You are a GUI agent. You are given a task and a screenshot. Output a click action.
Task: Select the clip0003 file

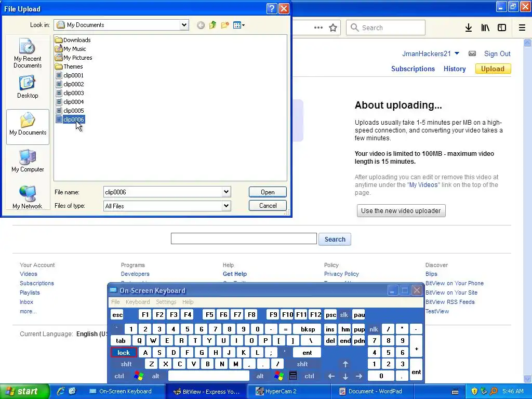(x=70, y=93)
